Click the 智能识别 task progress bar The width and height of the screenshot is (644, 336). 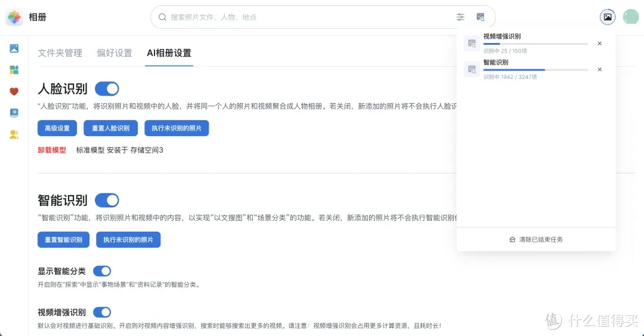click(x=535, y=70)
